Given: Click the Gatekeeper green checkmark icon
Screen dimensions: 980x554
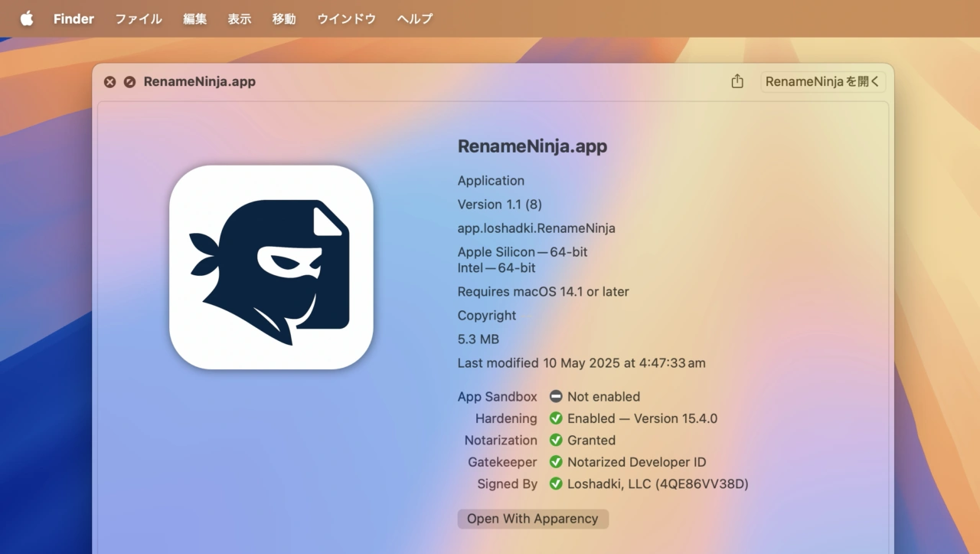Looking at the screenshot, I should 556,462.
